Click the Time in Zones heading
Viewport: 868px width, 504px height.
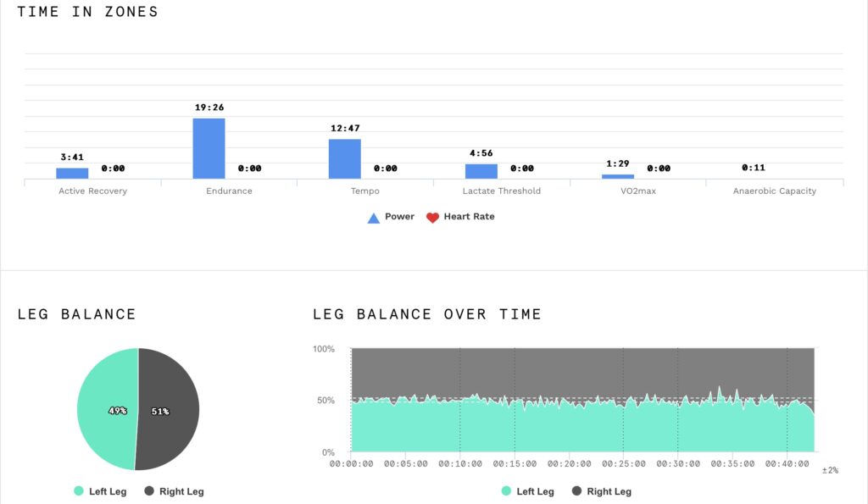87,12
